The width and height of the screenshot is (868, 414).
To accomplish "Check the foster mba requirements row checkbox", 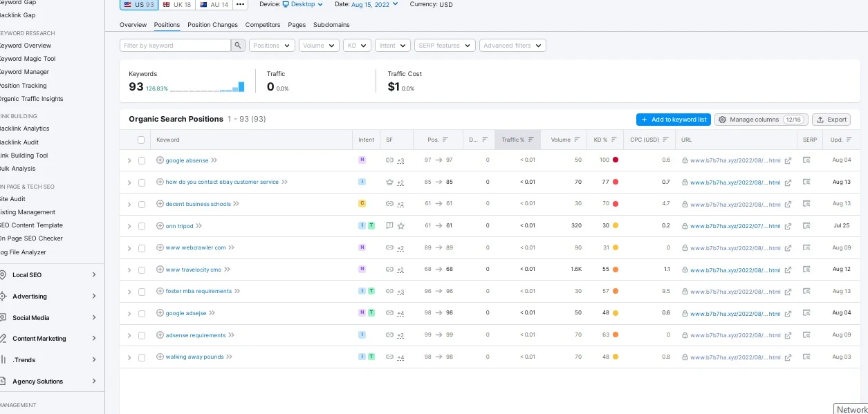I will point(141,292).
